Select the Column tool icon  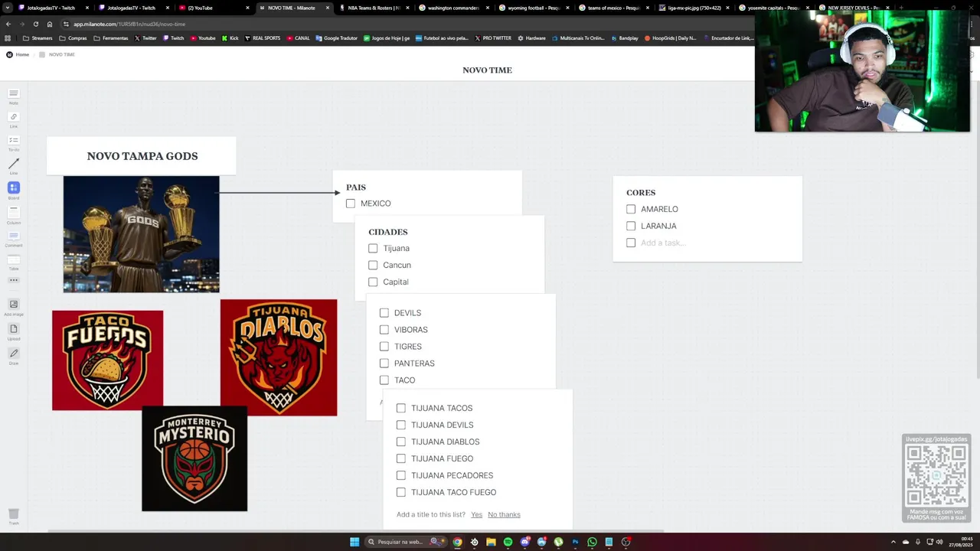tap(13, 212)
